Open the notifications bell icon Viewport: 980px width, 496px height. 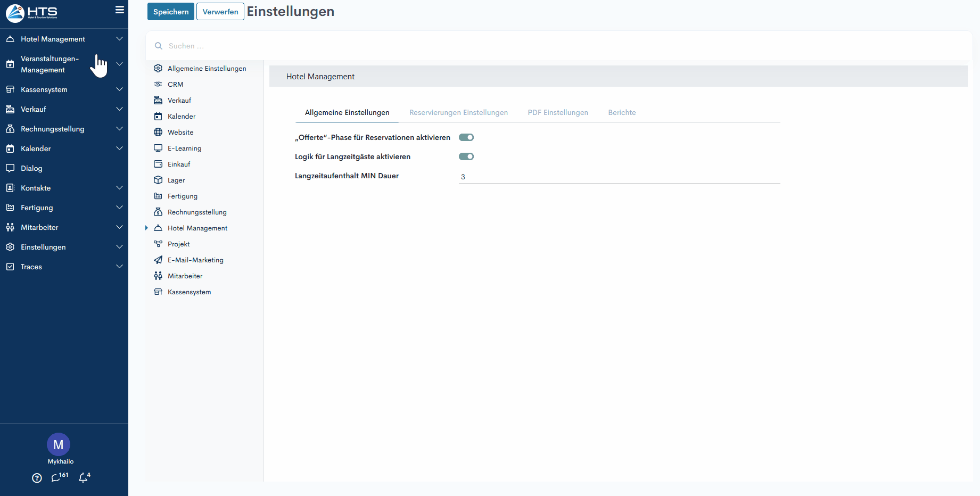pos(83,478)
